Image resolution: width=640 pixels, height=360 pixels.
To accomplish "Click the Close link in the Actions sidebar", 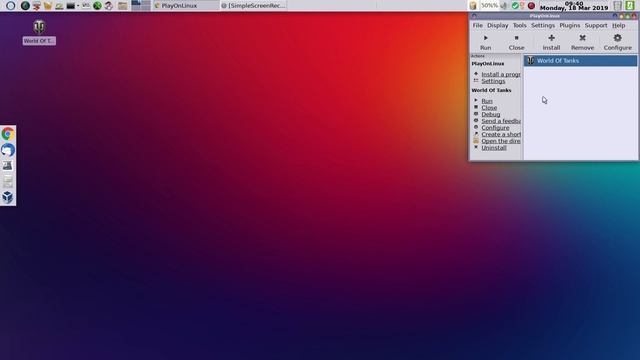I will [x=489, y=108].
